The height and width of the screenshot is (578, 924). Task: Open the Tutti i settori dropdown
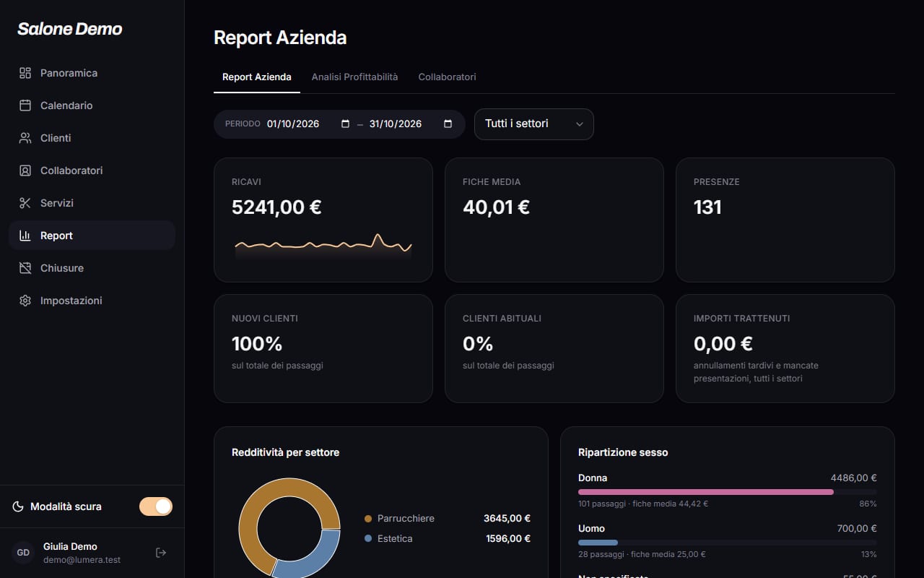(x=534, y=124)
